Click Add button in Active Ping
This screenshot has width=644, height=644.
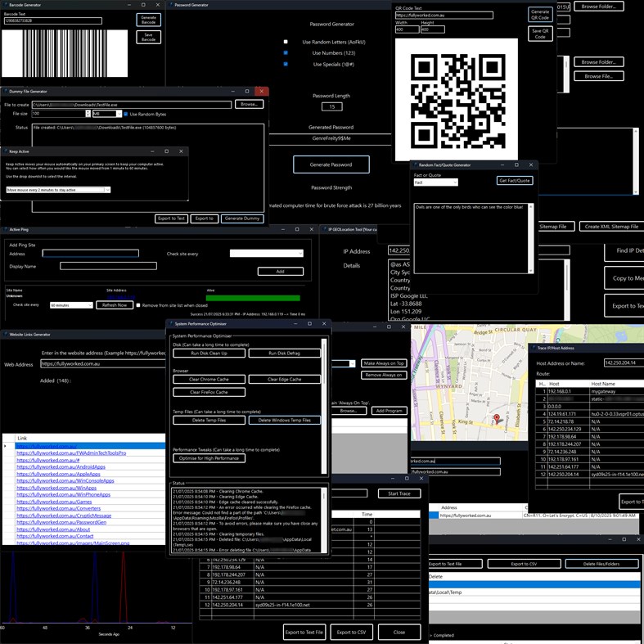coord(281,272)
